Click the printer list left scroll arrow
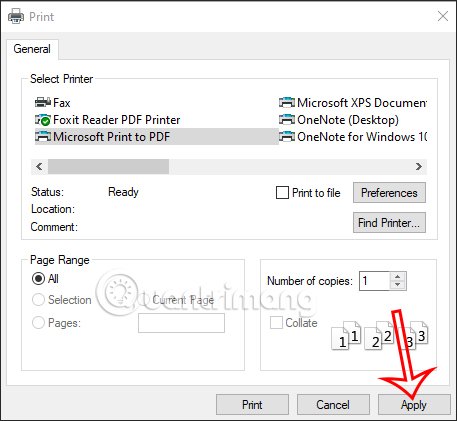The width and height of the screenshot is (457, 421). coord(39,166)
